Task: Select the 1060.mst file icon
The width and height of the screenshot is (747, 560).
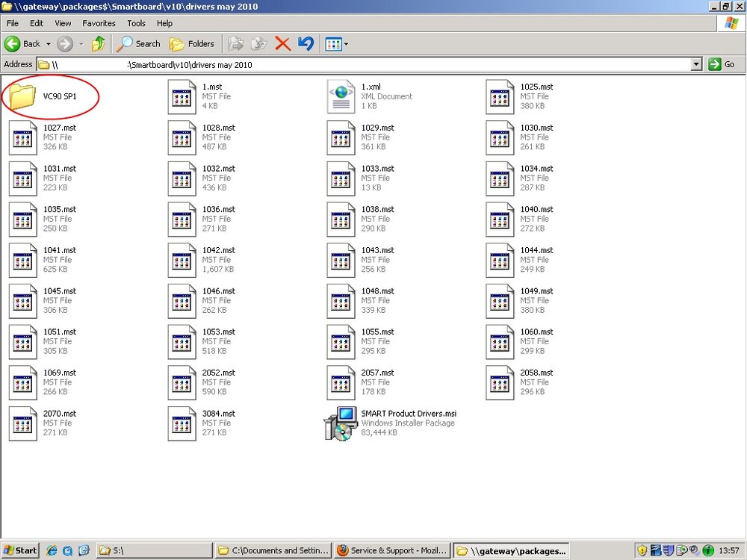Action: [x=500, y=343]
